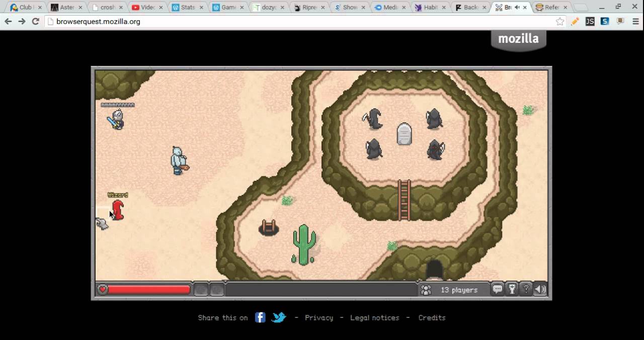Attack the pale ogre with club
The height and width of the screenshot is (340, 644).
pos(179,161)
